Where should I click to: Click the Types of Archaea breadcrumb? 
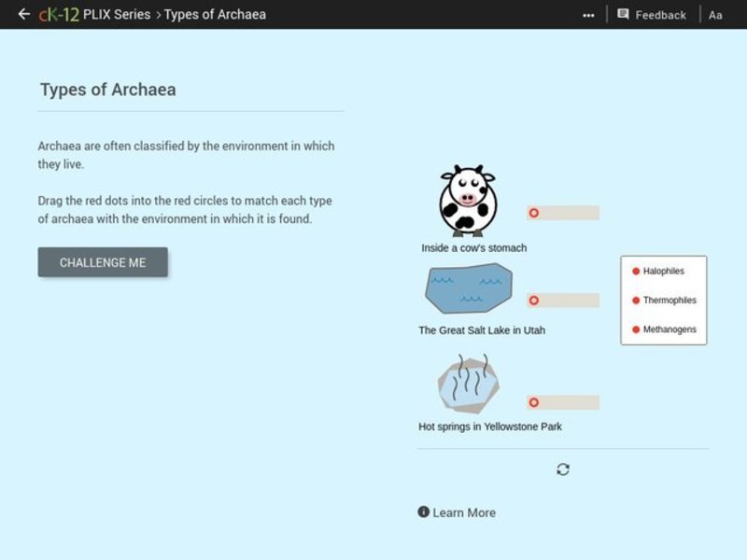pyautogui.click(x=217, y=14)
